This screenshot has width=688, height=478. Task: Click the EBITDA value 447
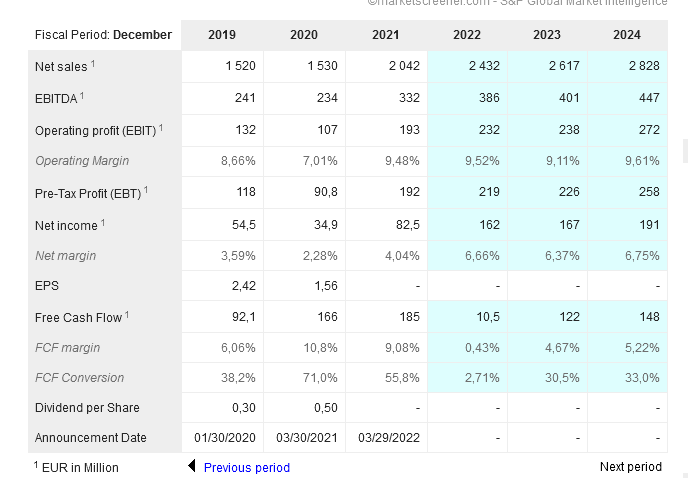649,97
